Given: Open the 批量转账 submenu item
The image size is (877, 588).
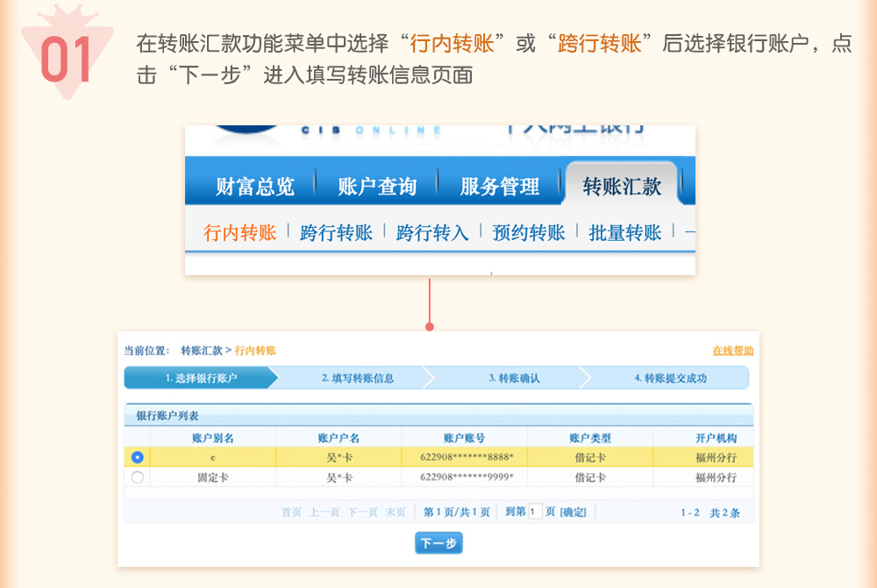Looking at the screenshot, I should [624, 232].
